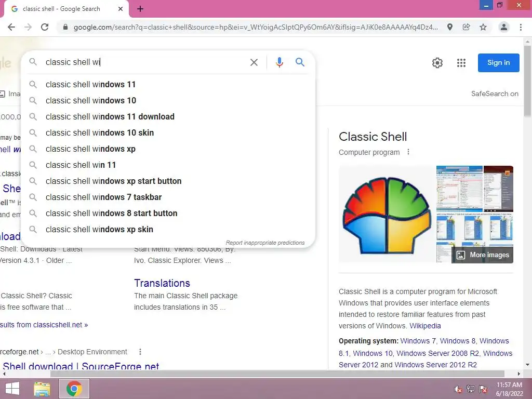532x399 pixels.
Task: Click More images button
Action: click(483, 255)
